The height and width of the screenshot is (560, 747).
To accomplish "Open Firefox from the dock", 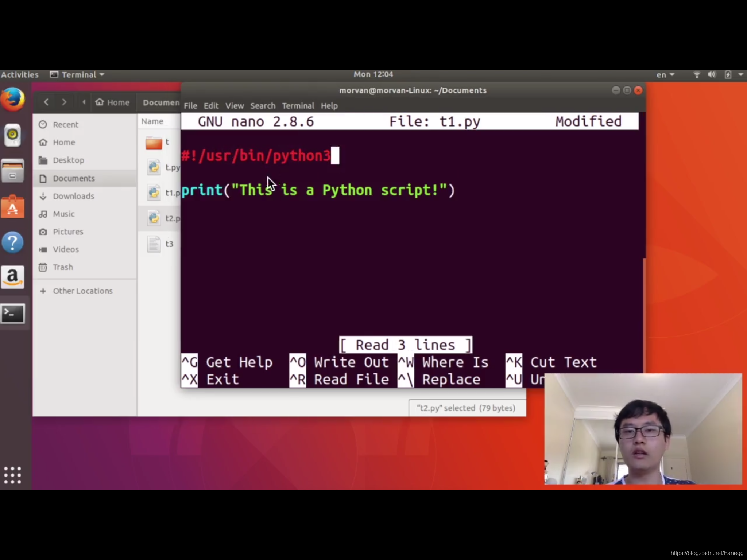I will point(13,99).
